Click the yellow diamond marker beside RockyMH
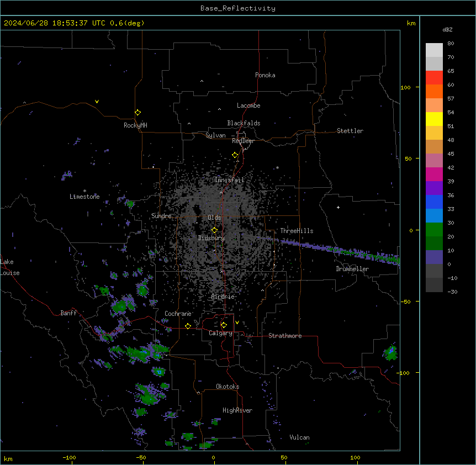 [x=137, y=113]
